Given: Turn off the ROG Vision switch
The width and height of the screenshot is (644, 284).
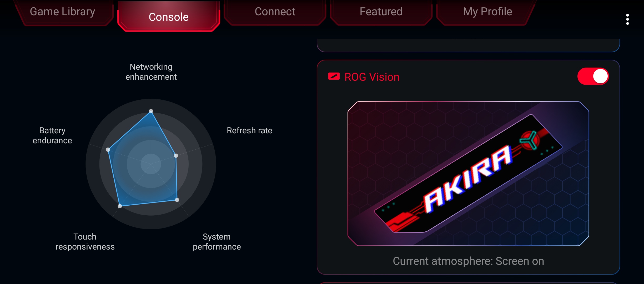Looking at the screenshot, I should (593, 77).
